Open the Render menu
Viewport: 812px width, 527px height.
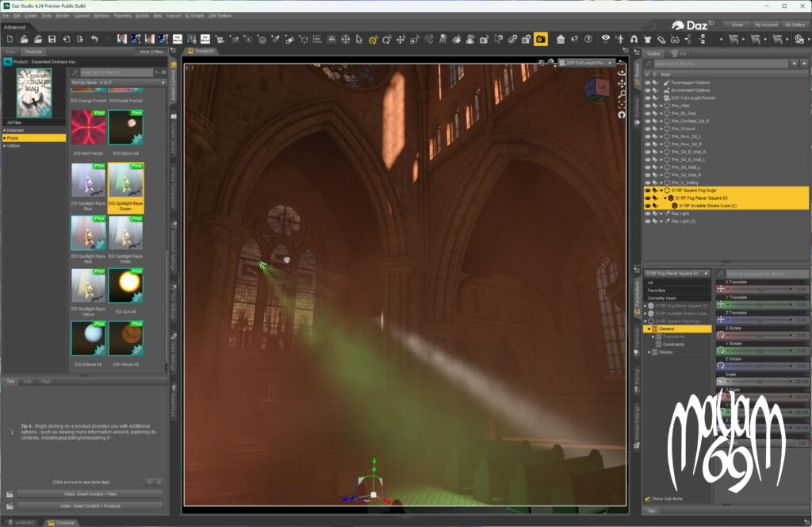62,16
